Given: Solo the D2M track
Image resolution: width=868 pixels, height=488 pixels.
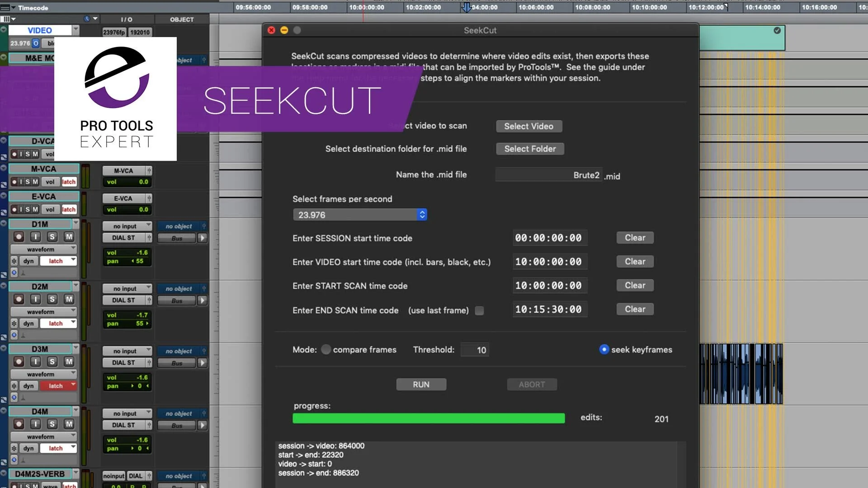Looking at the screenshot, I should [x=52, y=299].
